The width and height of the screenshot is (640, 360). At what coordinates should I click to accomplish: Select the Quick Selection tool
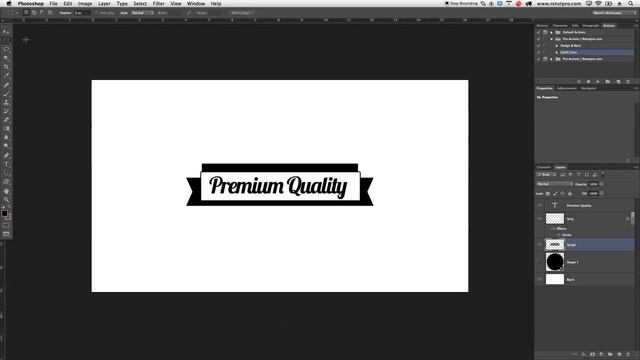click(x=6, y=58)
